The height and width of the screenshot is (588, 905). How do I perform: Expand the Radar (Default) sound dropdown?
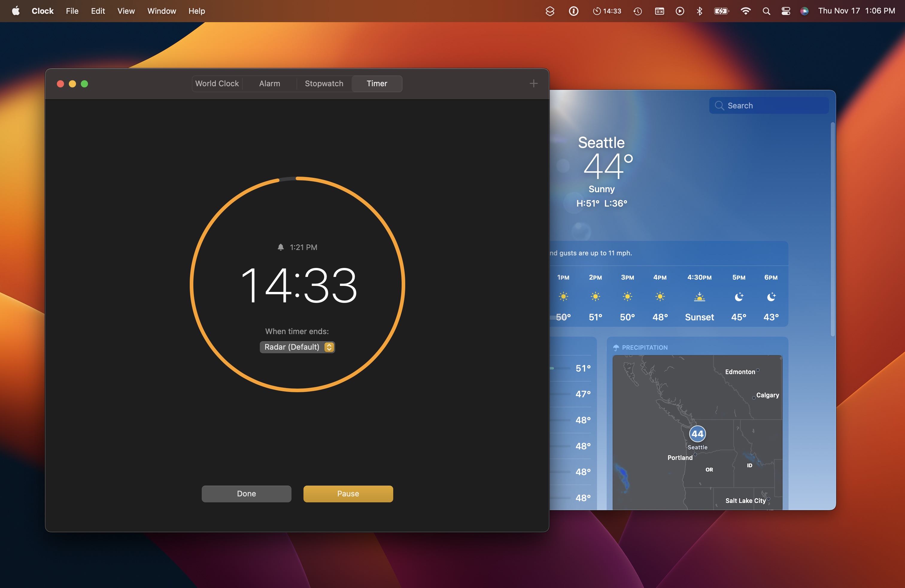coord(329,346)
